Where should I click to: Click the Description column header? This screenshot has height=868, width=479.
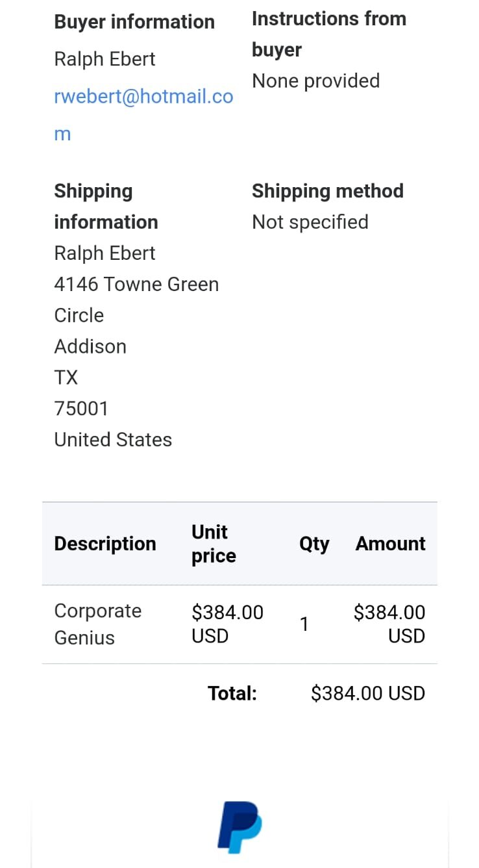pos(105,544)
